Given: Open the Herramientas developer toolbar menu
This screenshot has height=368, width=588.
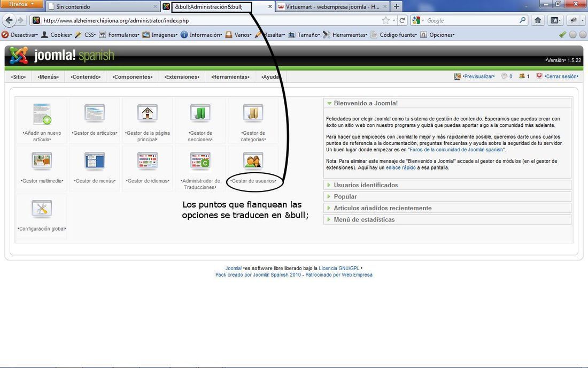Looking at the screenshot, I should 345,35.
